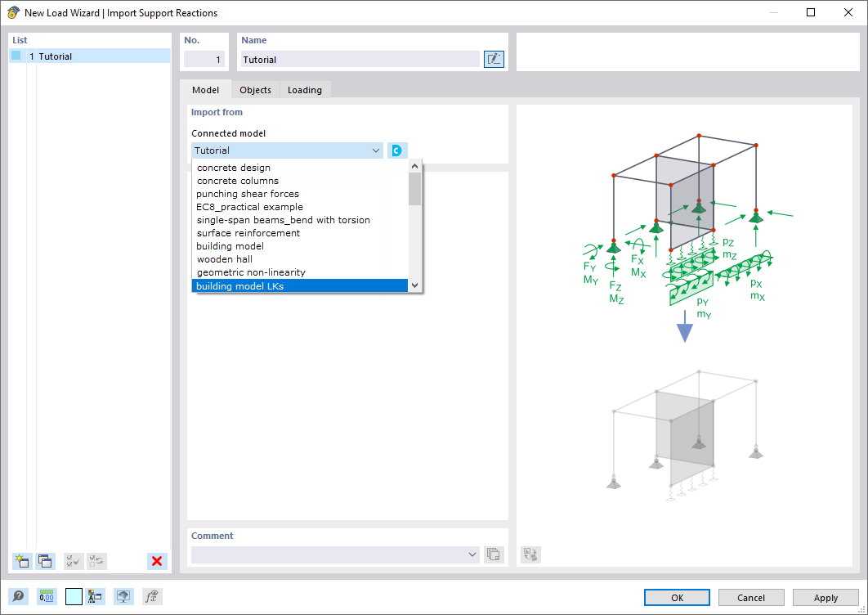Click the light blue color swatch at bottom
This screenshot has width=868, height=615.
coord(74,597)
